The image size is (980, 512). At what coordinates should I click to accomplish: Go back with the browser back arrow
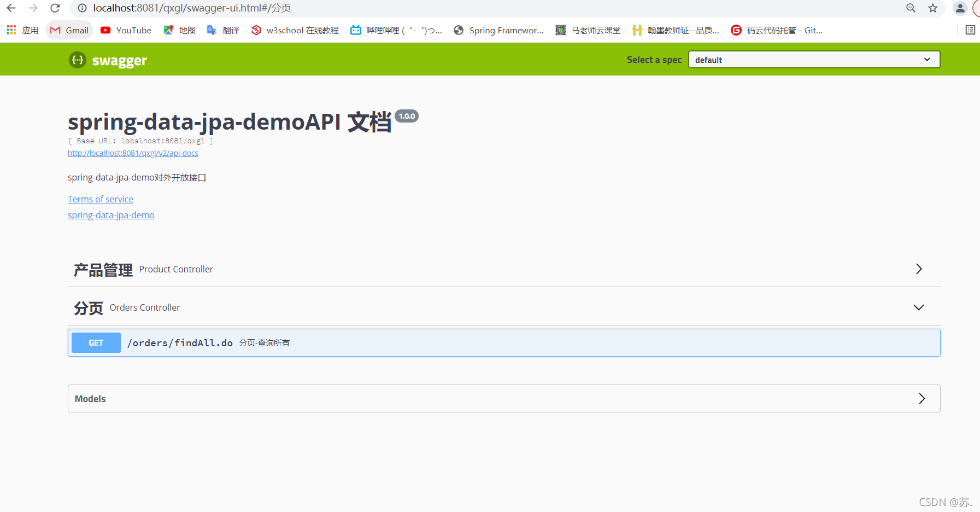(11, 8)
